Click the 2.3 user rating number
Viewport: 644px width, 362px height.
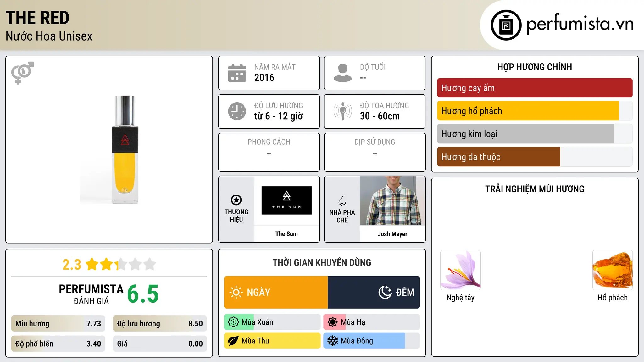pos(72,265)
